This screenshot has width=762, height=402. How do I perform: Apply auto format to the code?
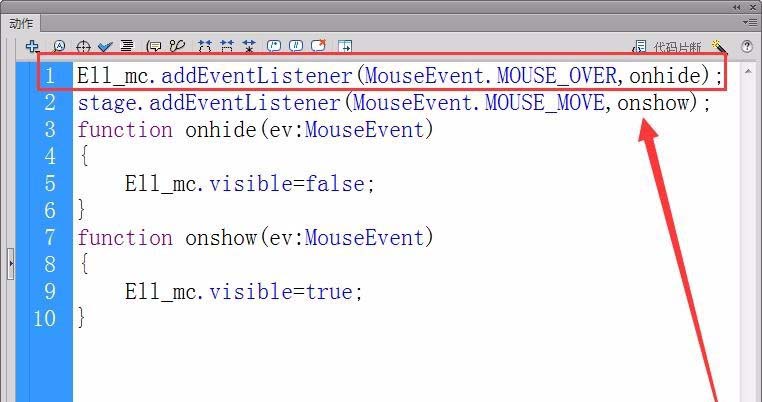[x=127, y=47]
